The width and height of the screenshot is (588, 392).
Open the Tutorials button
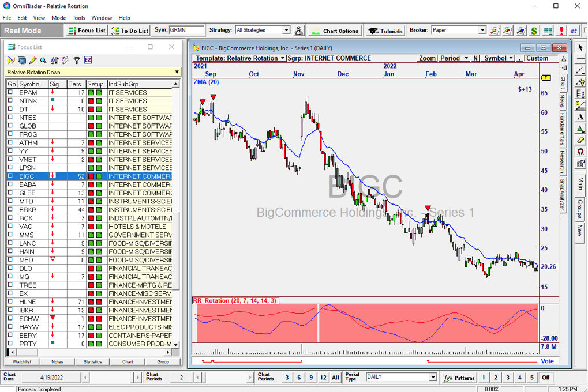(x=385, y=31)
